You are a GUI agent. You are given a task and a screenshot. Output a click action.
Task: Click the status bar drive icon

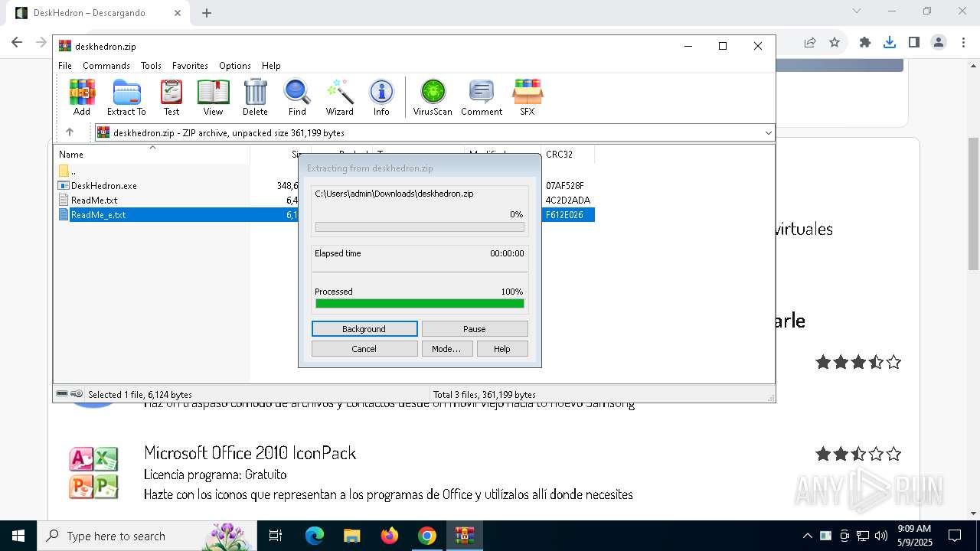pyautogui.click(x=62, y=394)
